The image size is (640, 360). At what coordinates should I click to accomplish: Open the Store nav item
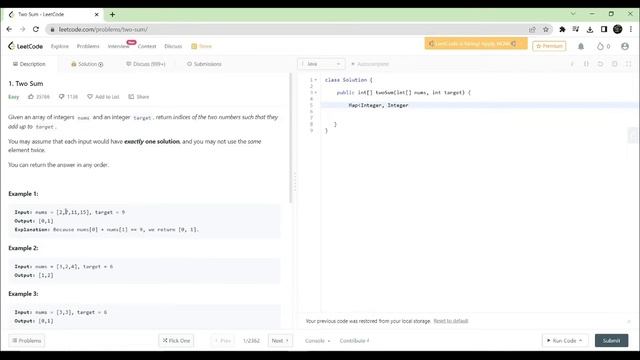coord(202,47)
